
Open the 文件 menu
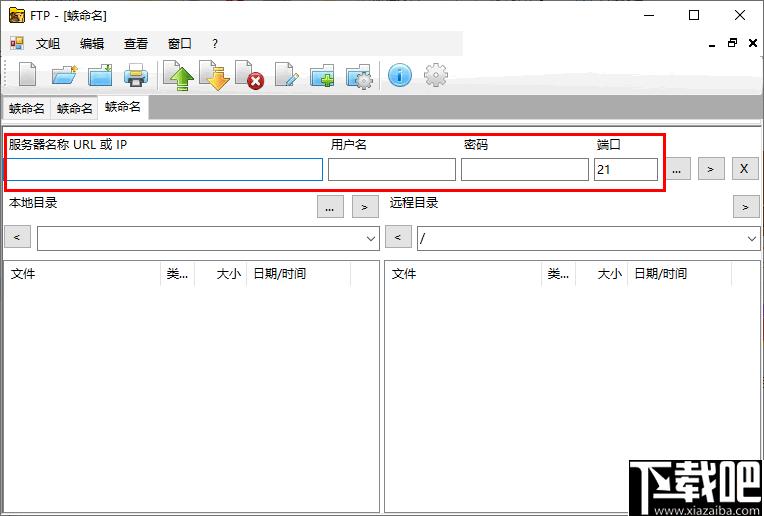pos(48,43)
